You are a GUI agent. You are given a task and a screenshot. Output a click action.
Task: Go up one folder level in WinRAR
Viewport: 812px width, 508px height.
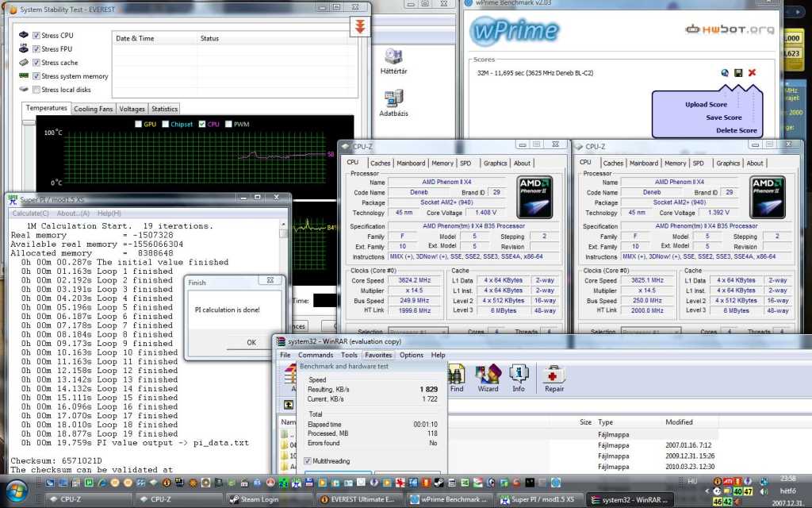pos(289,405)
